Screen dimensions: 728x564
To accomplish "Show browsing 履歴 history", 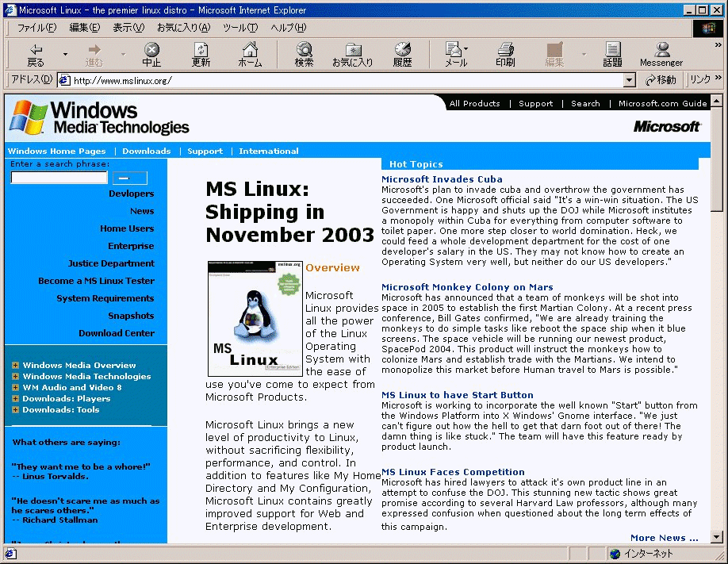I will click(403, 56).
